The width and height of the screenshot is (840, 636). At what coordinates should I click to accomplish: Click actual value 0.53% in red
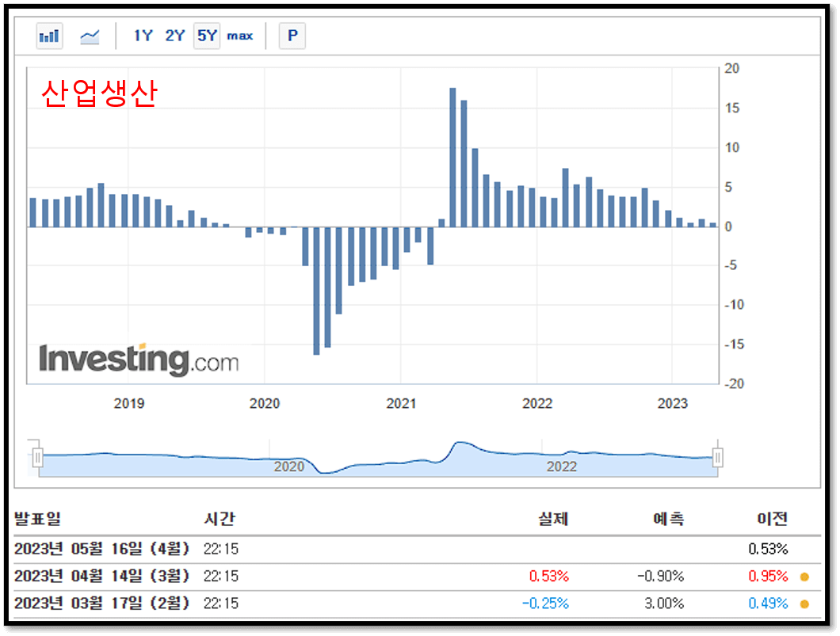(549, 577)
